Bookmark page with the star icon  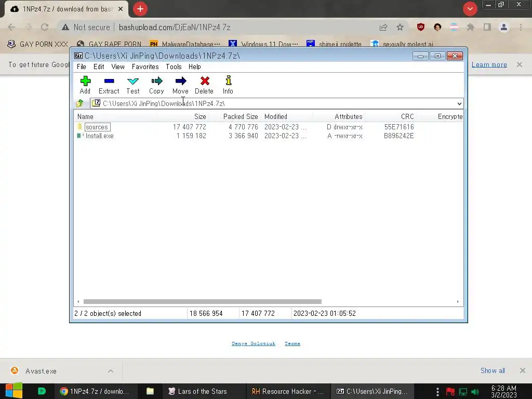[x=400, y=27]
